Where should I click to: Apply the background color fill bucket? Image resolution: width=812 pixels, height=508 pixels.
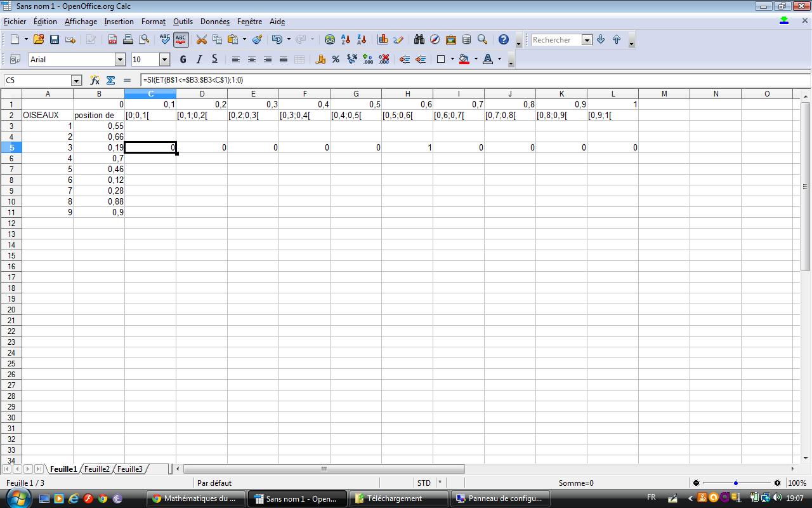coord(464,59)
